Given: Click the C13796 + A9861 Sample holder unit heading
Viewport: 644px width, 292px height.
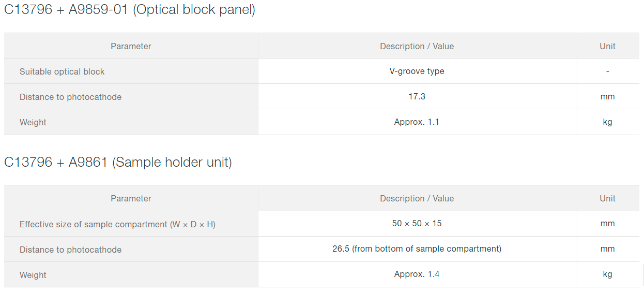Looking at the screenshot, I should (x=118, y=162).
